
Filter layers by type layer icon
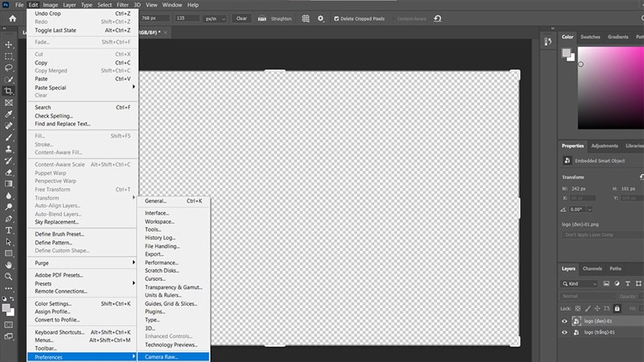click(x=628, y=284)
